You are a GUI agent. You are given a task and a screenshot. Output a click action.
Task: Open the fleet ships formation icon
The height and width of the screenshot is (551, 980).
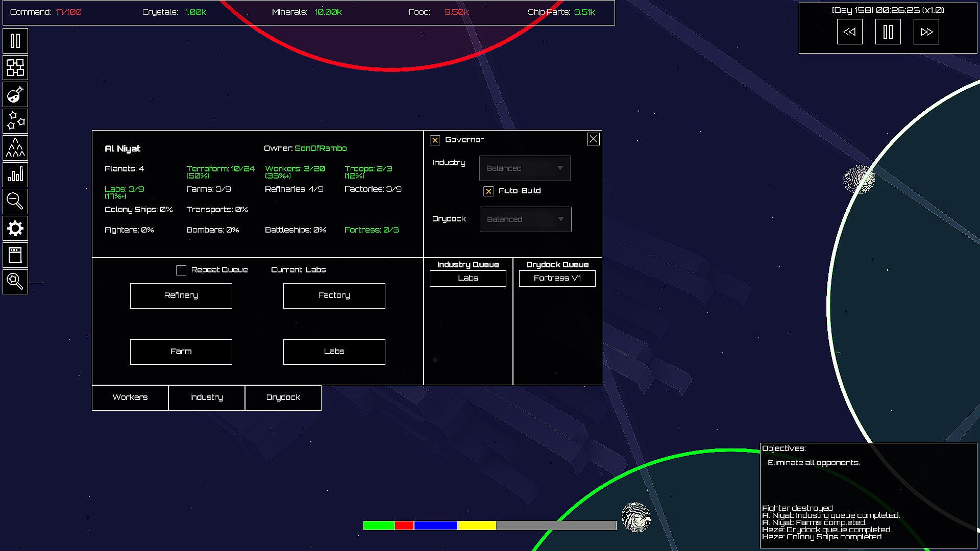[x=15, y=148]
